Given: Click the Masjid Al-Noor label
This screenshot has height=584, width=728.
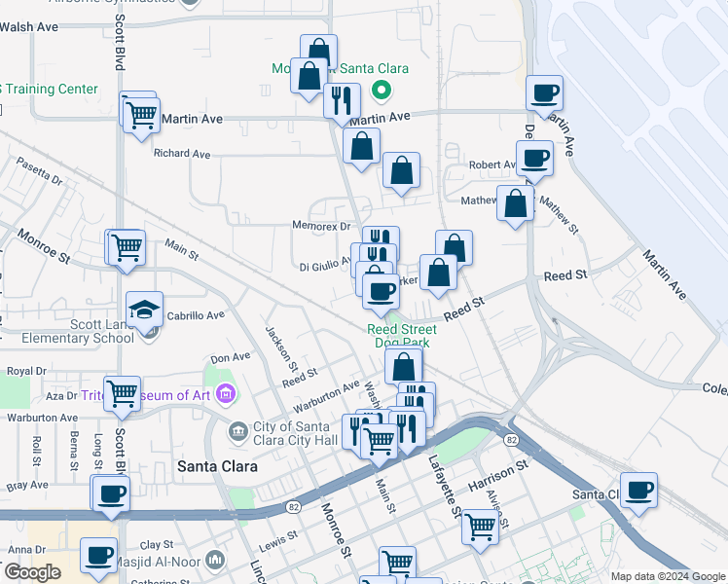Looking at the screenshot, I should click(158, 563).
